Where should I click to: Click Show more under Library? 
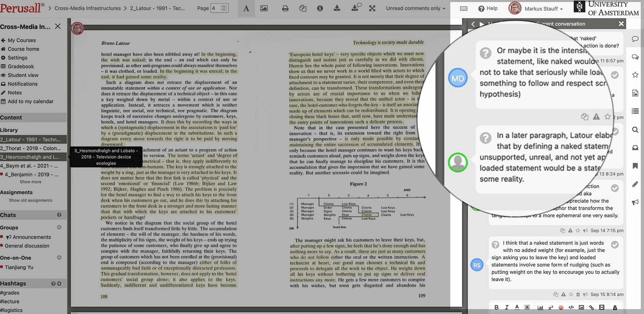coord(30,182)
